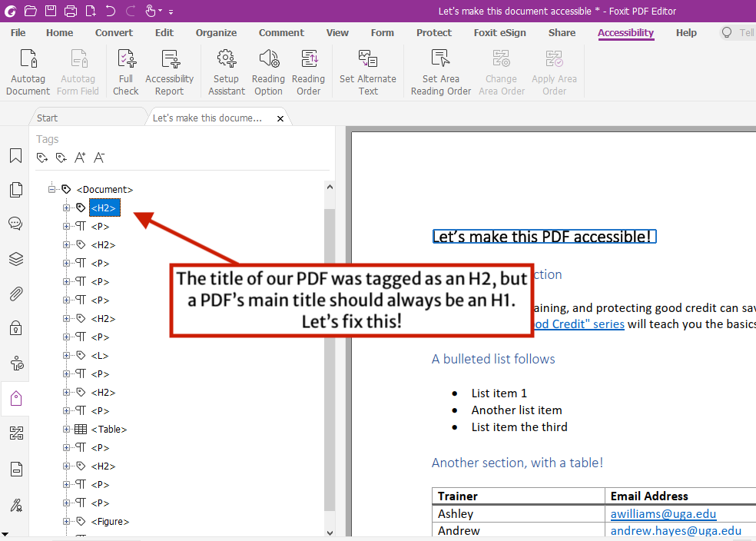Click the Tags panel scrollbar down arrow
This screenshot has height=541, width=756.
(330, 532)
